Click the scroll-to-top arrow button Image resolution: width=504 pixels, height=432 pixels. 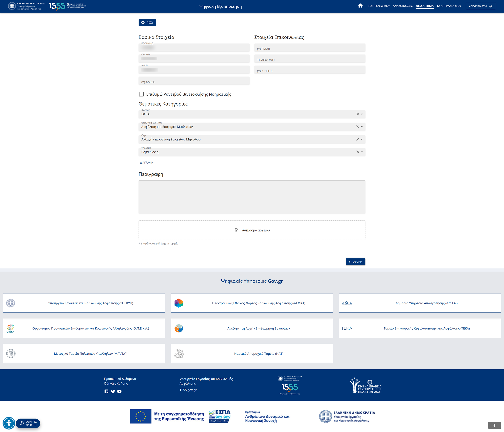coord(494,425)
